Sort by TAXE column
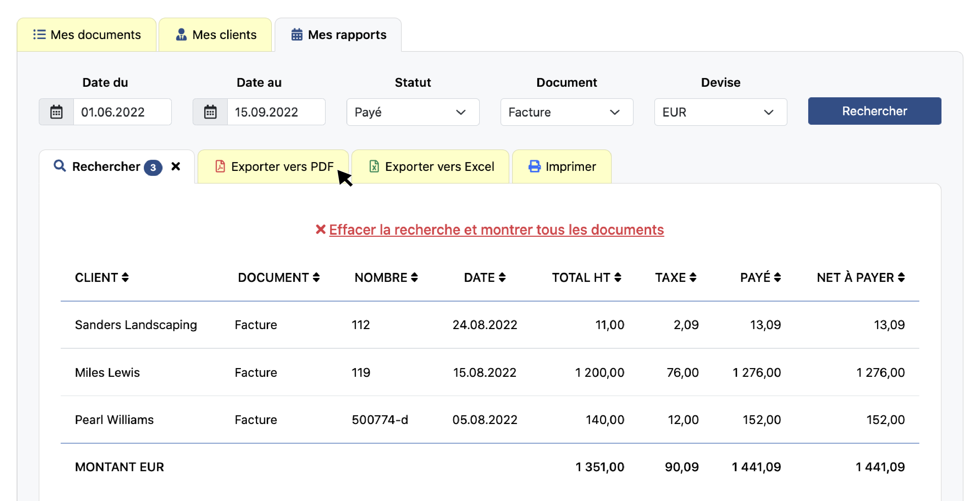This screenshot has width=980, height=501. (676, 277)
